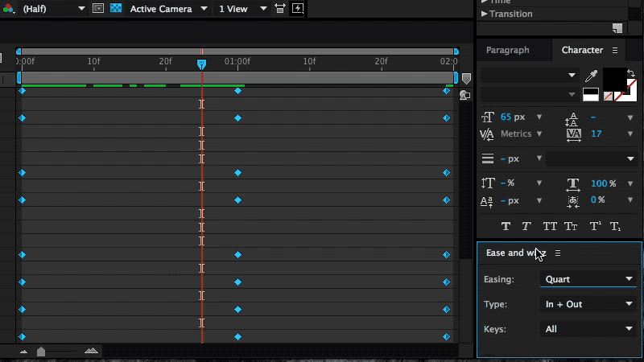Toggle the Region of Interest button
644x362 pixels.
click(x=98, y=8)
